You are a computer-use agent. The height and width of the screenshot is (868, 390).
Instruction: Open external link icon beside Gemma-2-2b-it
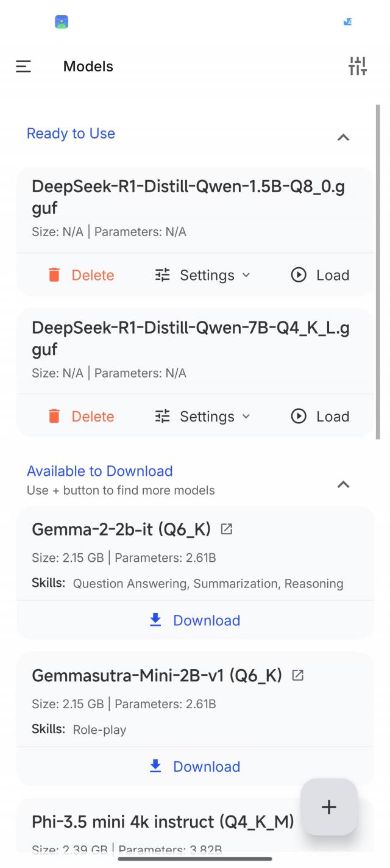click(227, 529)
